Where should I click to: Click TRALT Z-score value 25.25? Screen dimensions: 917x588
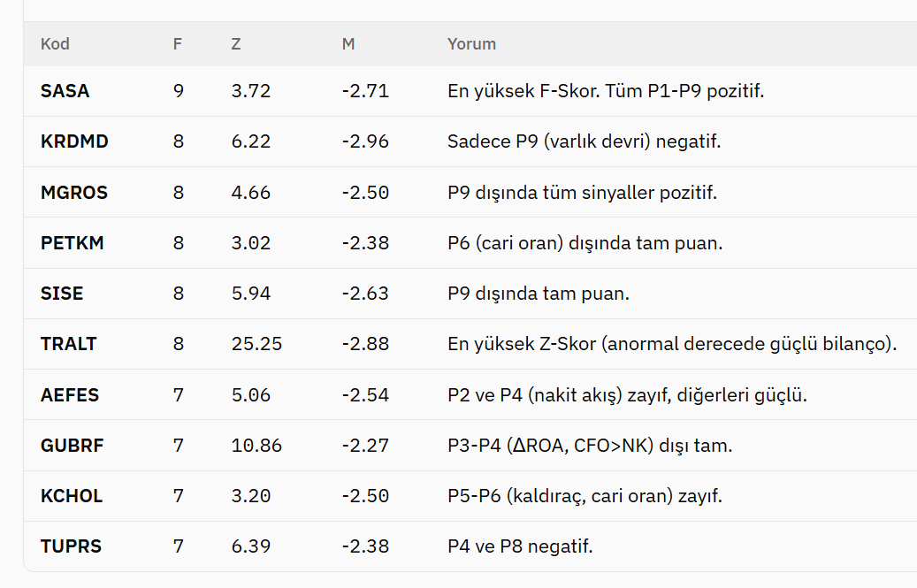point(256,344)
